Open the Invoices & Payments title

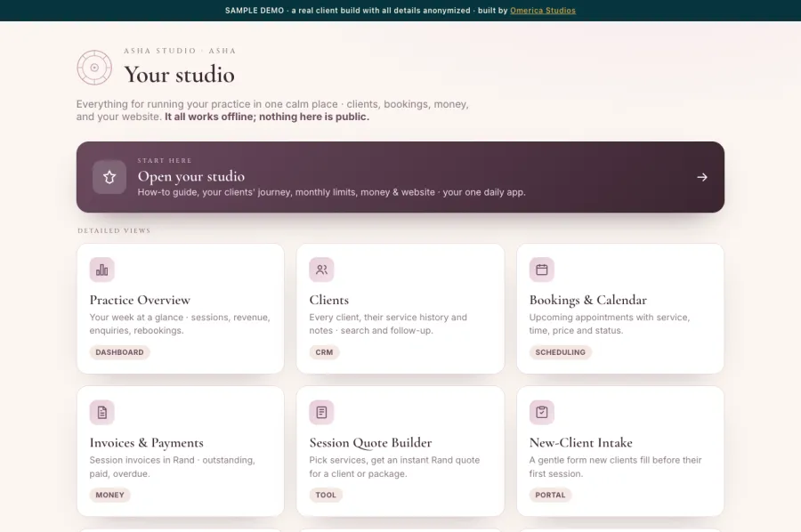coord(147,443)
